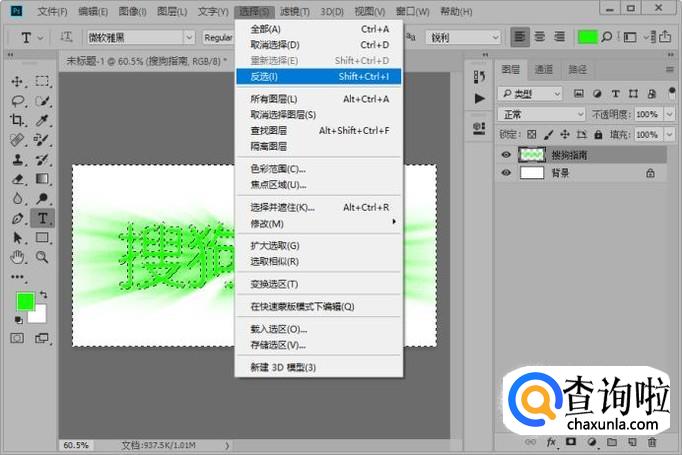Reset default foreground and background colors
This screenshot has width=682, height=455.
click(x=18, y=320)
